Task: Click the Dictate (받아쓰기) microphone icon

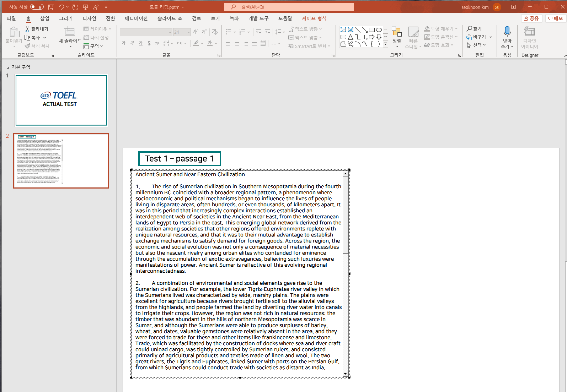Action: [x=507, y=32]
